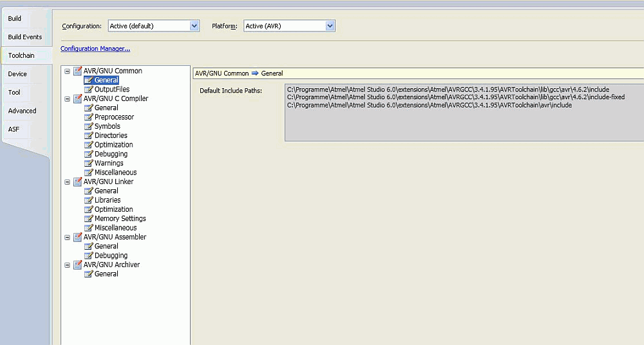This screenshot has width=644, height=345.
Task: Click the AVR/GNU Archiver category icon
Action: (78, 265)
